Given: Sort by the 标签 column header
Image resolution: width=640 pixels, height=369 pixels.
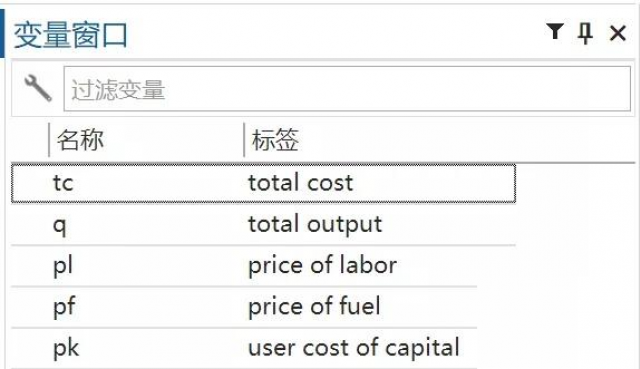Looking at the screenshot, I should [275, 140].
